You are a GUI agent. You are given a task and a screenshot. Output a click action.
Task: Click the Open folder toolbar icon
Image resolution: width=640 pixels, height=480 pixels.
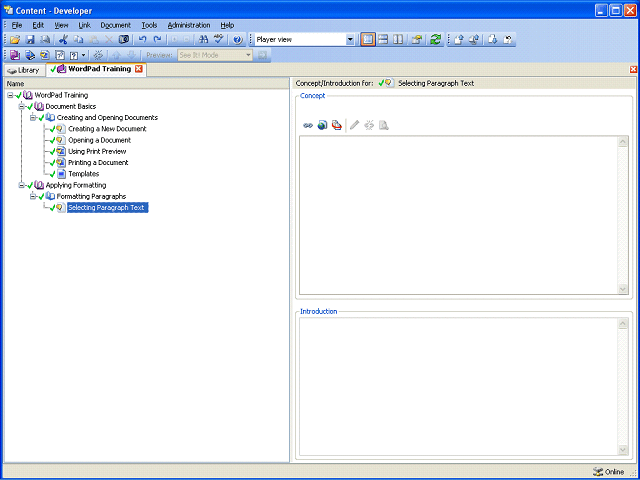pos(15,40)
